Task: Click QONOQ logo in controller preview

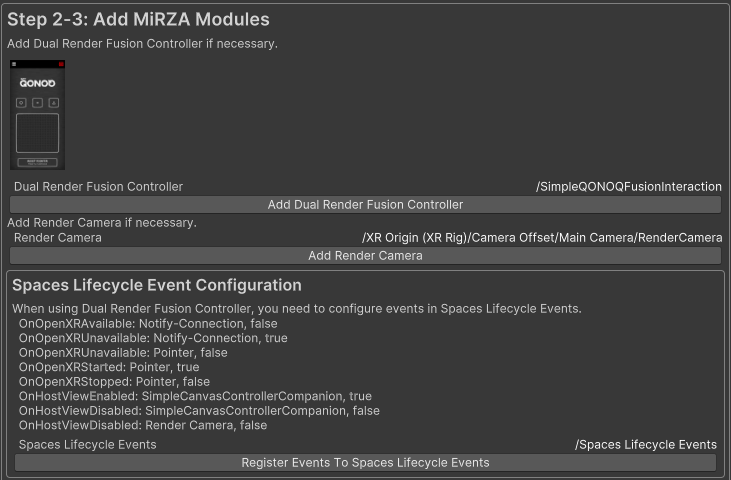Action: coord(37,83)
